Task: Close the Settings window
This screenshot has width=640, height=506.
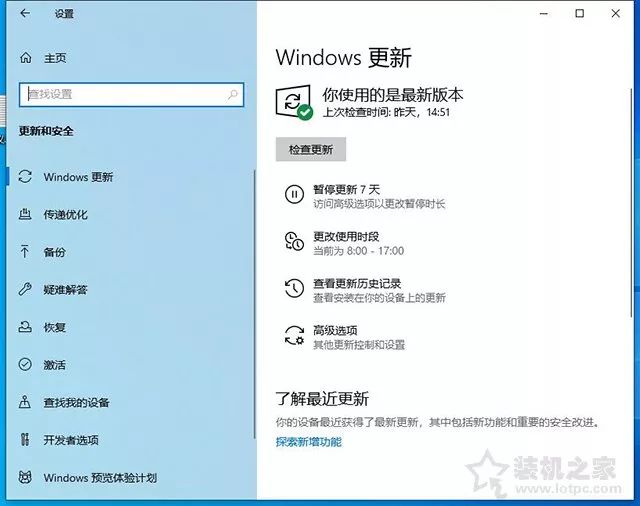Action: pos(616,13)
